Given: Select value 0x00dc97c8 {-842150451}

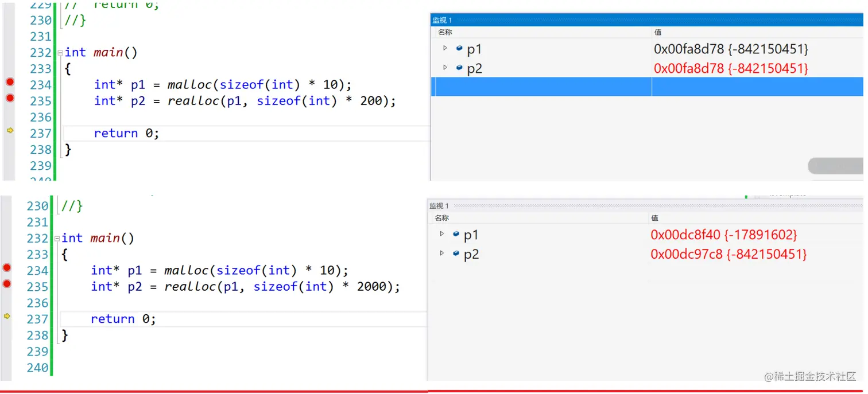Looking at the screenshot, I should [728, 254].
